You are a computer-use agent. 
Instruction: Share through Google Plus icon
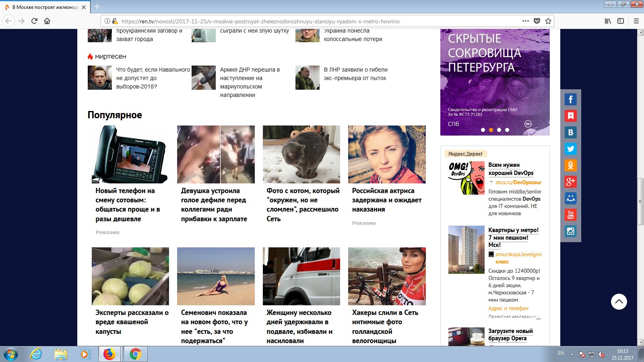[570, 182]
